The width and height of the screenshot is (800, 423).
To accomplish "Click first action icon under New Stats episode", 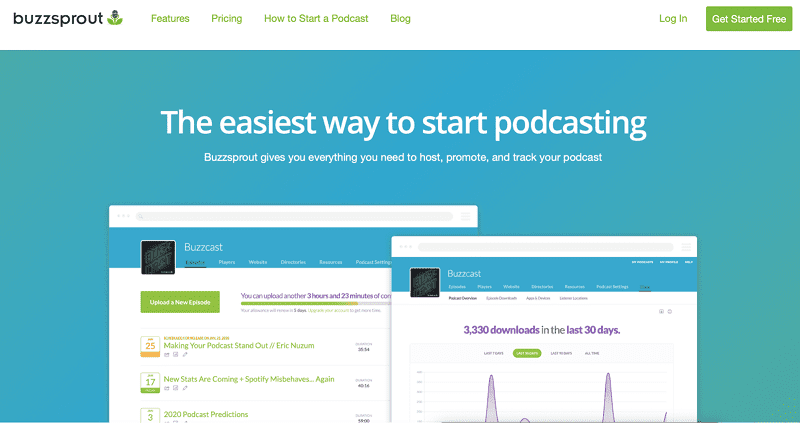I will pyautogui.click(x=166, y=388).
